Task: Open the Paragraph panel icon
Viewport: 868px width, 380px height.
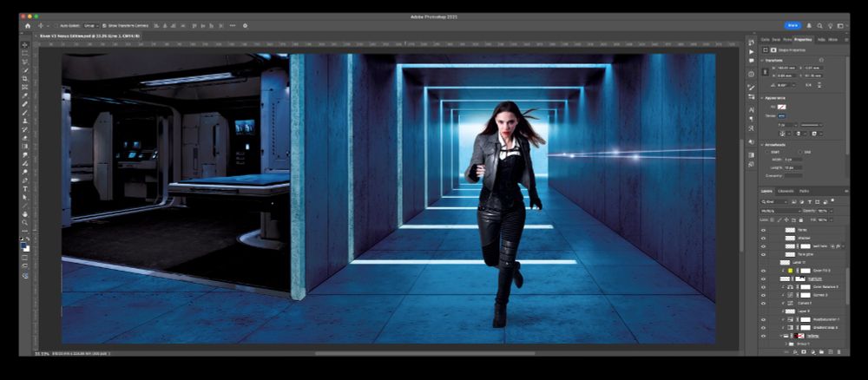Action: (x=751, y=119)
